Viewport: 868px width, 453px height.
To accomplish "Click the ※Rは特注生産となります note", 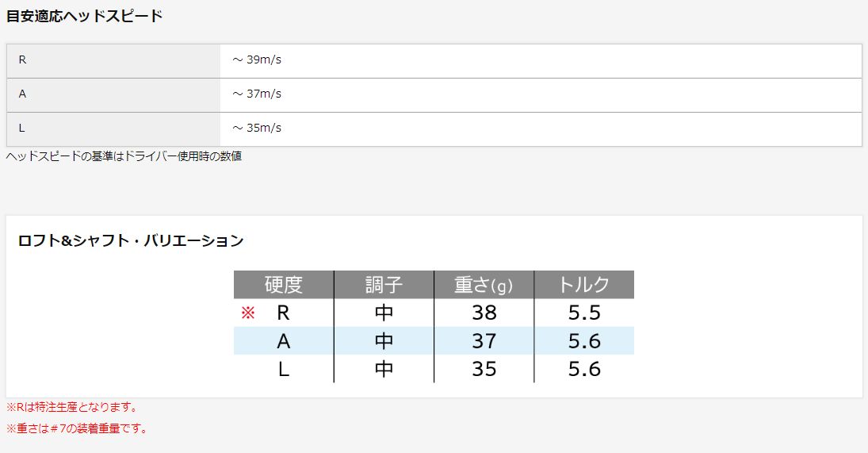I will (x=73, y=407).
